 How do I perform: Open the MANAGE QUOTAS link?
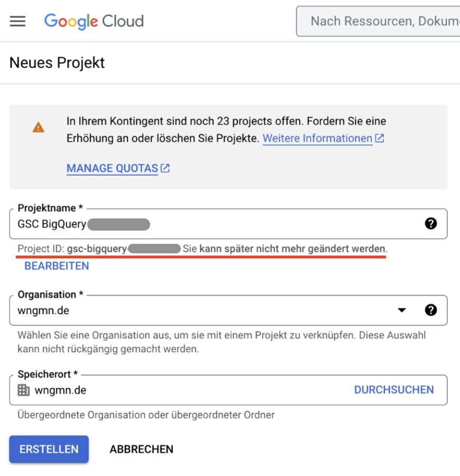111,168
